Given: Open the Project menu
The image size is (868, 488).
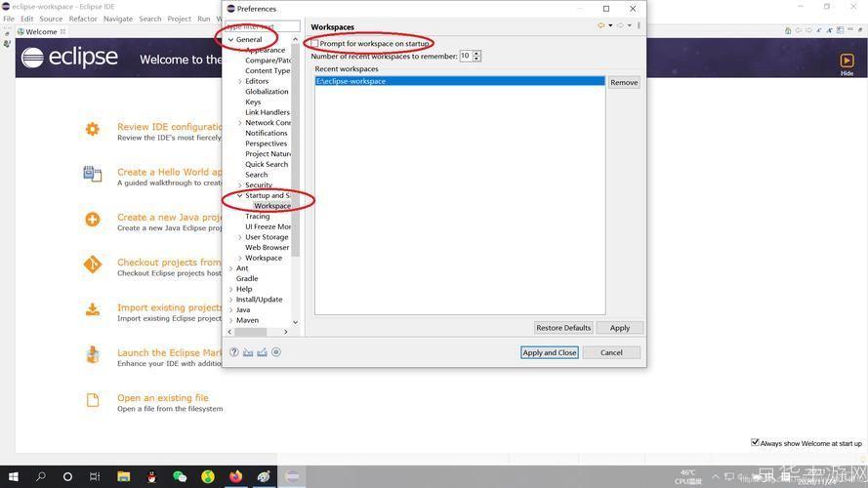Looking at the screenshot, I should point(179,19).
